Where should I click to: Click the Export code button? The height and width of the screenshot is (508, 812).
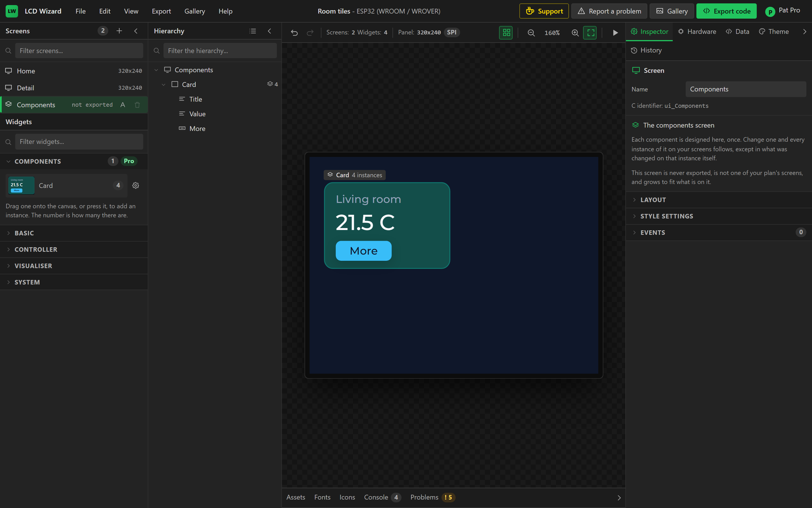tap(727, 11)
